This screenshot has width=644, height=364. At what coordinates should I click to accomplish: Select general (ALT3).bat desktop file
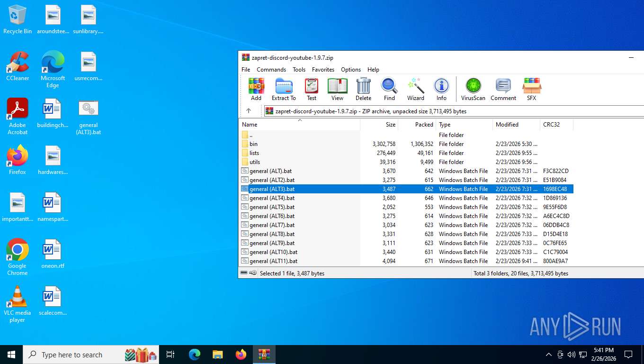[x=89, y=117]
